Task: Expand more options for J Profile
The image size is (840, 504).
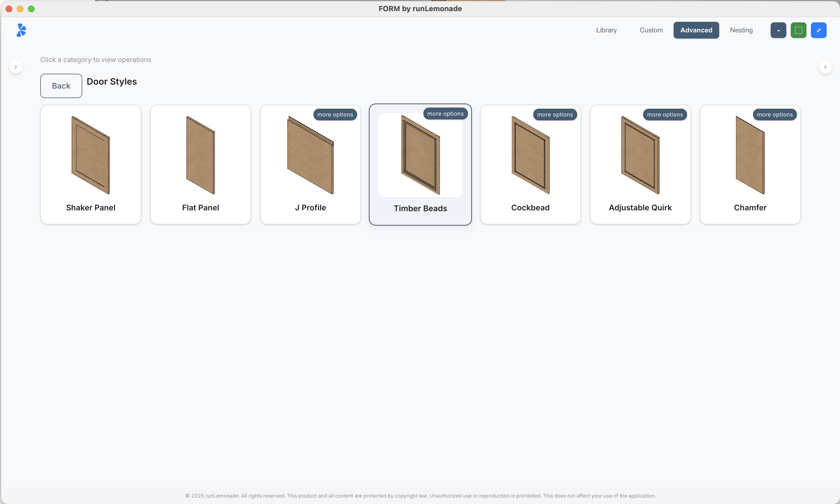Action: pyautogui.click(x=335, y=115)
